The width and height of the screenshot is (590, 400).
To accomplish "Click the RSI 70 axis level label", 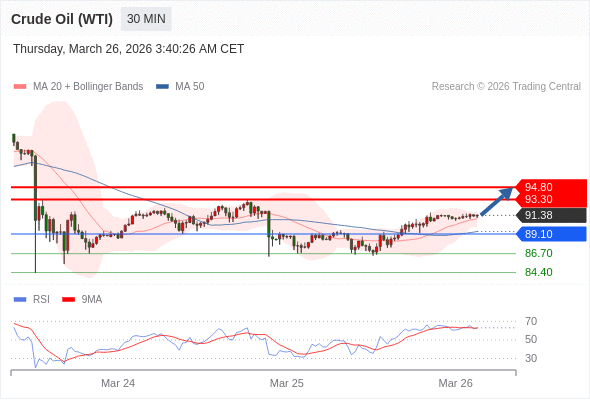I will click(531, 321).
